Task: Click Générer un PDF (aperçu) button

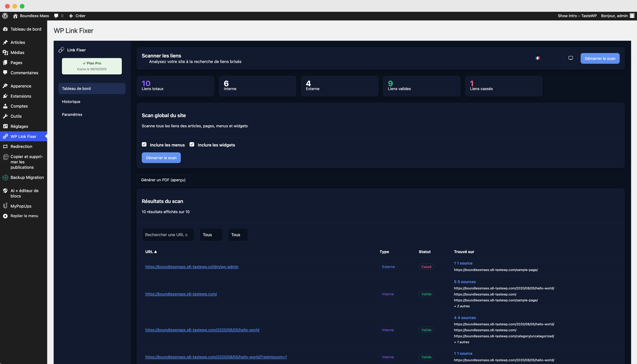Action: click(163, 180)
